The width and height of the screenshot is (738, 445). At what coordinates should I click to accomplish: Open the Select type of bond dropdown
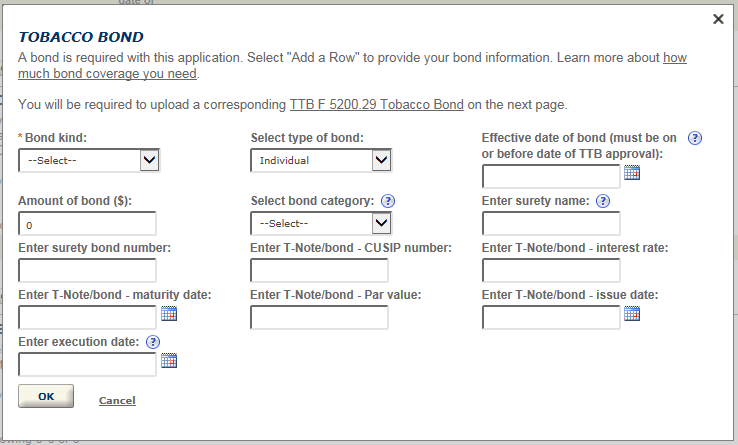321,160
